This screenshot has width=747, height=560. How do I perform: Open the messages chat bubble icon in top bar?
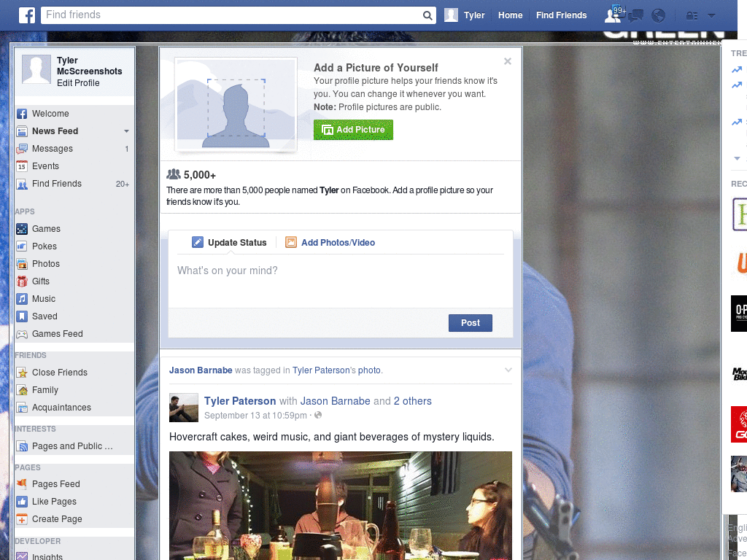coord(635,16)
